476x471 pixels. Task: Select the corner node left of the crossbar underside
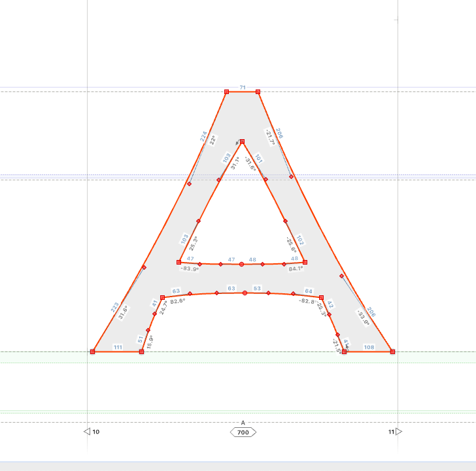[162, 297]
